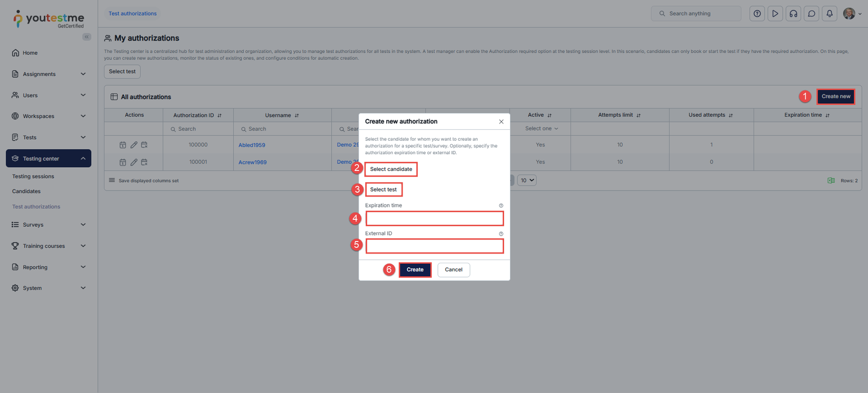
Task: Open the chat bubble icon
Action: pyautogui.click(x=812, y=14)
